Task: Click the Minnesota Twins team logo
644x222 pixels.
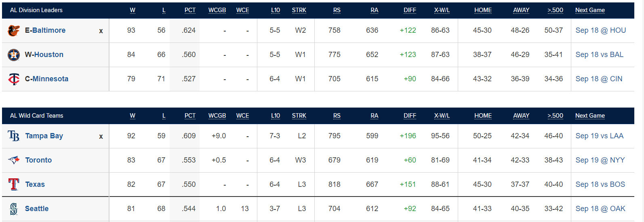Action: click(14, 79)
